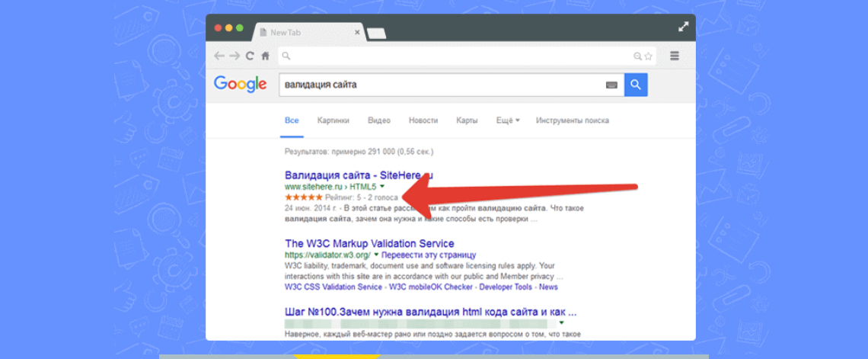Viewport: 868px width, 359px height.
Task: Open the W3C CSS Validation Service sitelink
Action: pyautogui.click(x=333, y=287)
